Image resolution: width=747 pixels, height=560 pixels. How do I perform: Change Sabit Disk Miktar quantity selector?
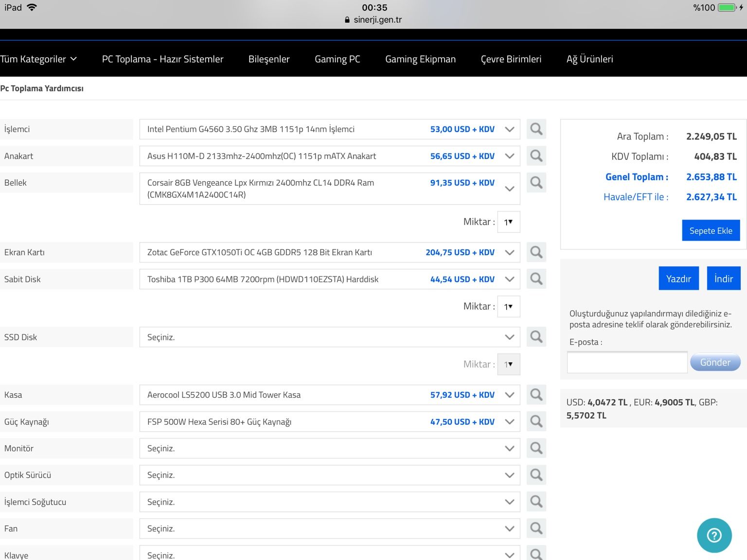509,307
